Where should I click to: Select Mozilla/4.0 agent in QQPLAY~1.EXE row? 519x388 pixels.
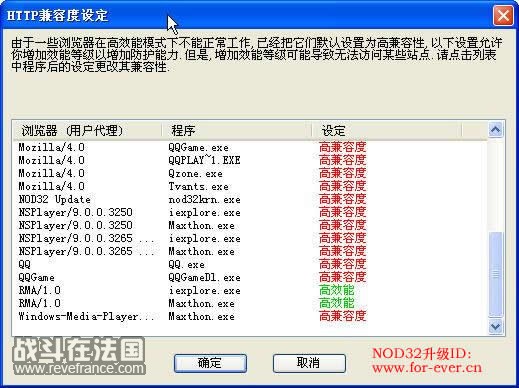[x=51, y=160]
